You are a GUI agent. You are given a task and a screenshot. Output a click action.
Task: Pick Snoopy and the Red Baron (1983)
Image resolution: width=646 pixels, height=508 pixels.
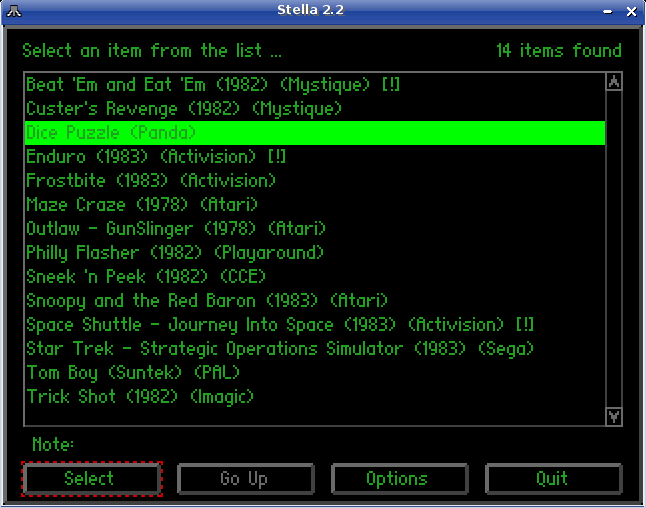(x=315, y=300)
